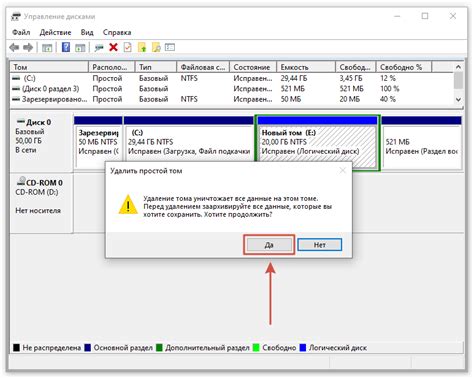This screenshot has height=379, width=474.
Task: Open the blue question mark Help icon
Action: point(66,47)
